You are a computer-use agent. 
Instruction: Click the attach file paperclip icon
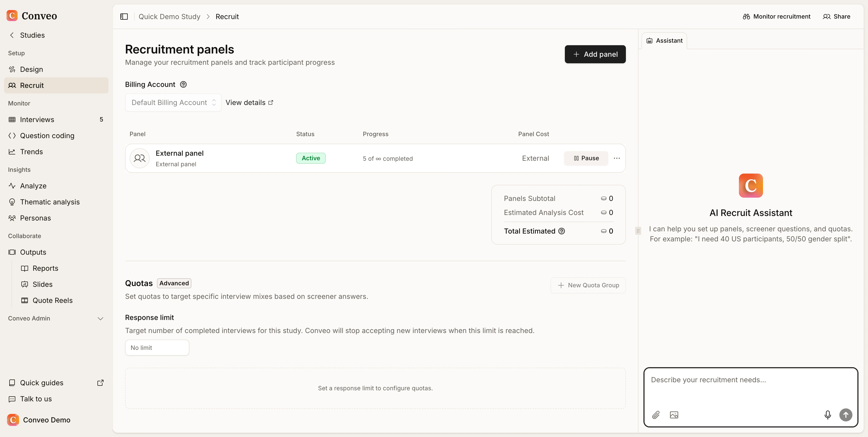656,415
